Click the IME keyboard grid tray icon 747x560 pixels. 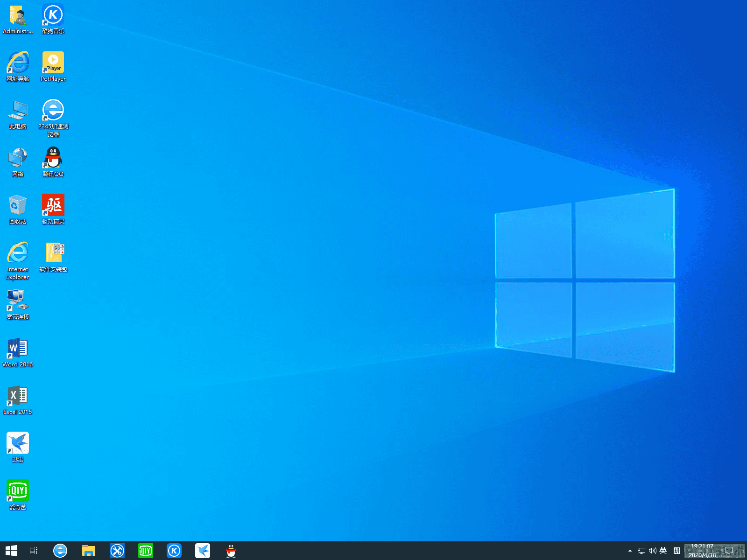click(677, 551)
